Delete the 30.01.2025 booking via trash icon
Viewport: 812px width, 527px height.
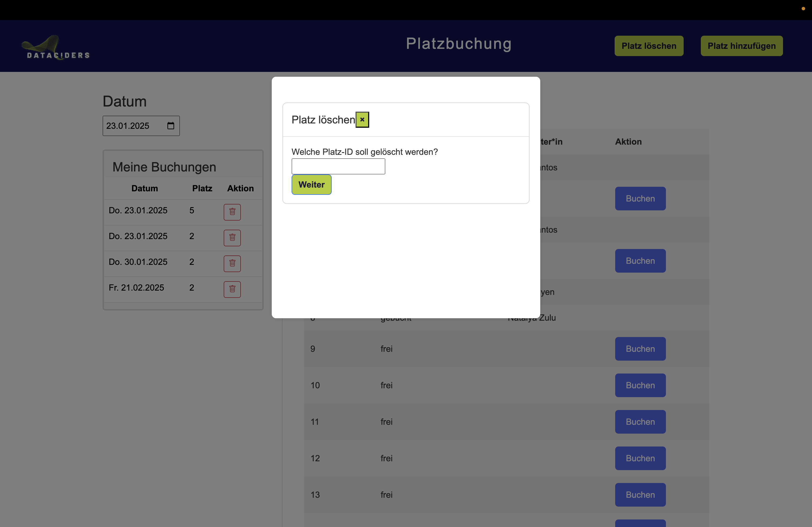tap(232, 263)
